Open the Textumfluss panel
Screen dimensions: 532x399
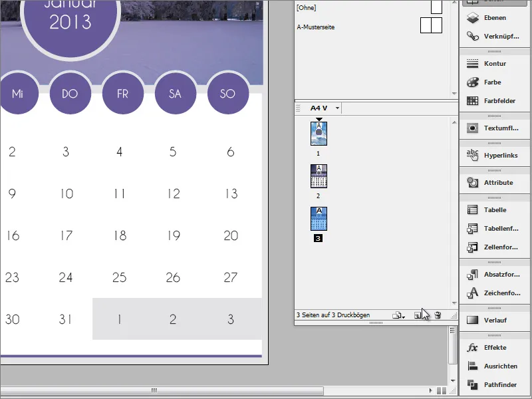[494, 128]
